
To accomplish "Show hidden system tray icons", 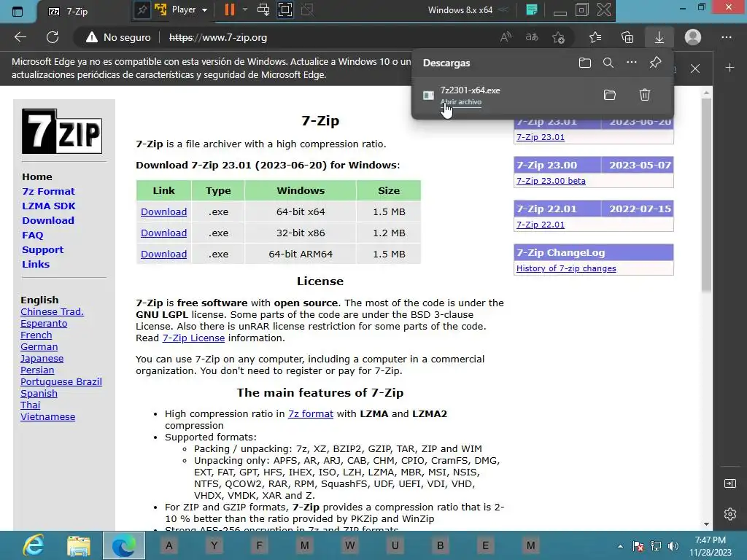I will pos(620,546).
